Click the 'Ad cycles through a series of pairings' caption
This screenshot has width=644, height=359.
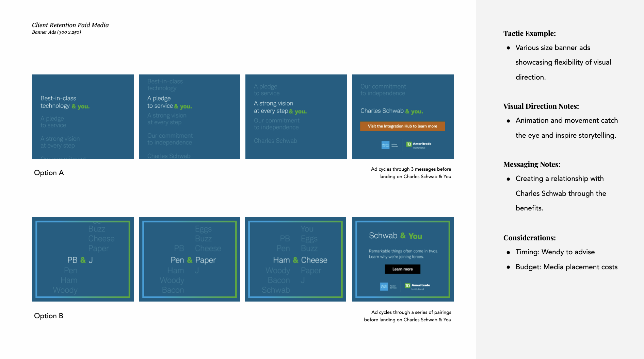click(407, 316)
